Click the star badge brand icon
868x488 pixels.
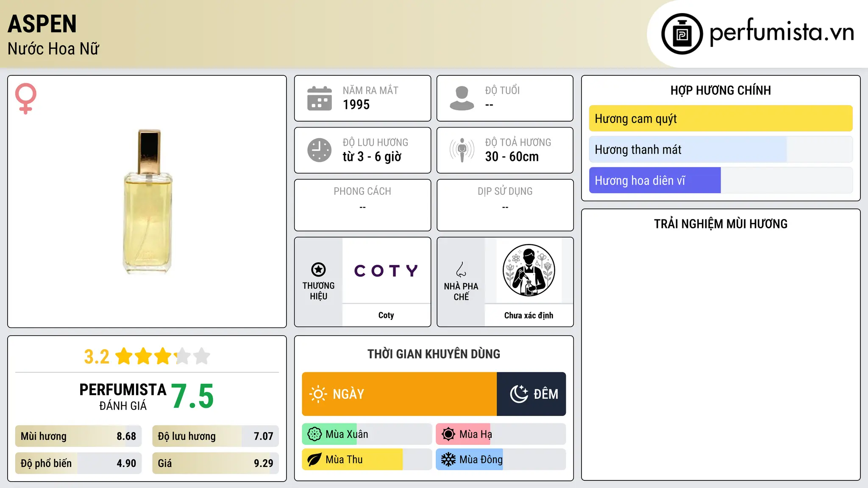point(318,269)
